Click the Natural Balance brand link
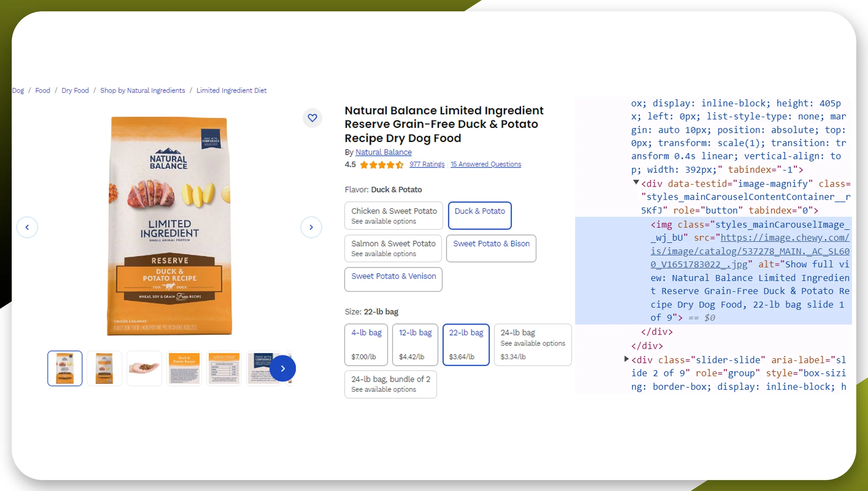 pyautogui.click(x=383, y=152)
